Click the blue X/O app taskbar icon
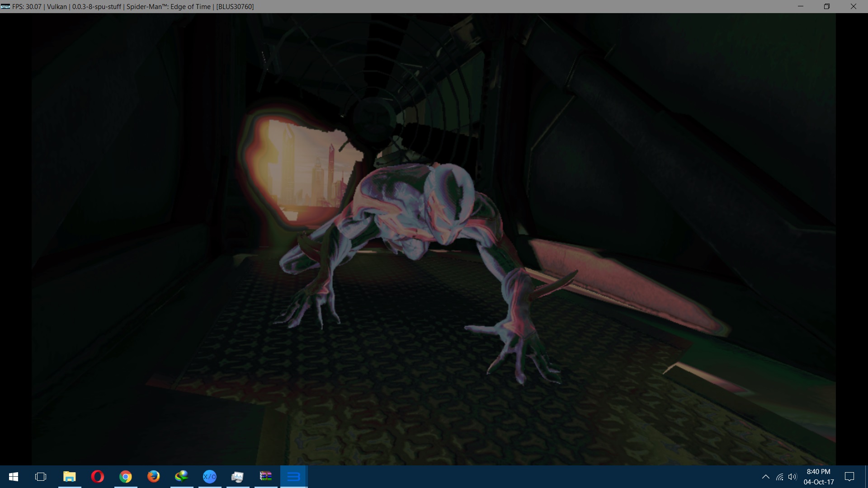 pos(209,477)
